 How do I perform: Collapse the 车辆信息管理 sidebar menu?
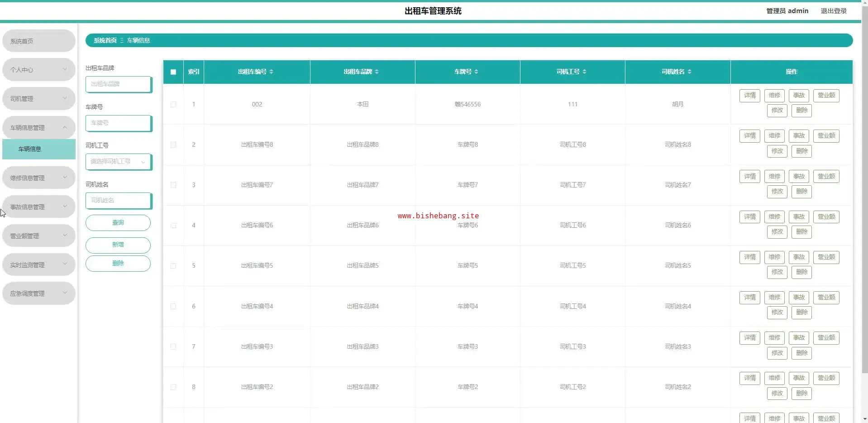coord(39,128)
